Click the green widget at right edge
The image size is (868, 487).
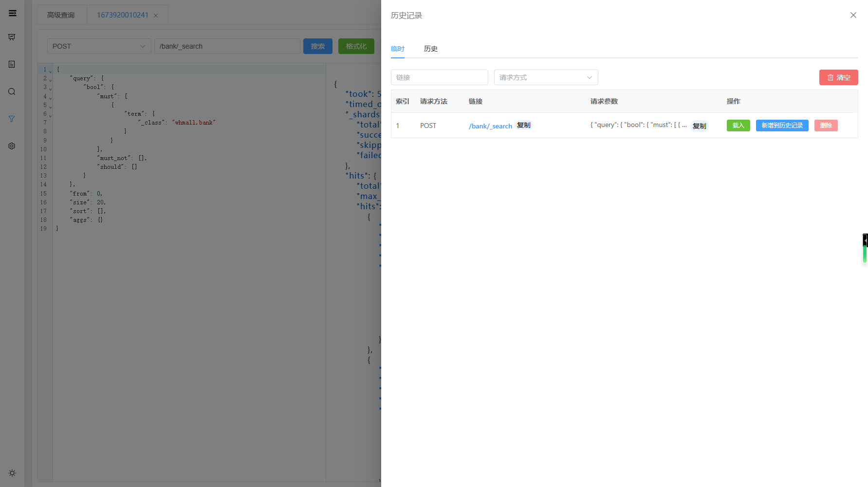(865, 254)
